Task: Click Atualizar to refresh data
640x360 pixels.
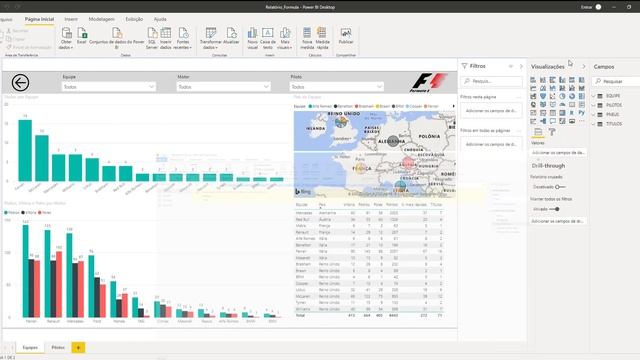Action: pyautogui.click(x=231, y=36)
